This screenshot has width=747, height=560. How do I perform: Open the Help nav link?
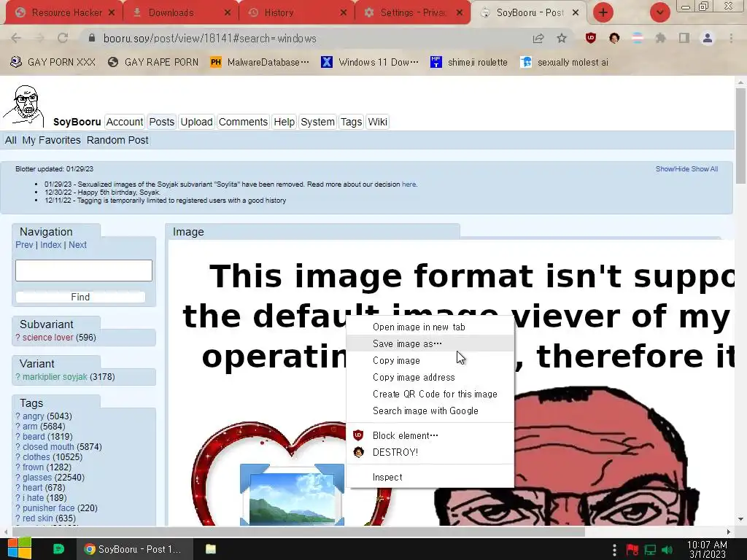coord(284,122)
